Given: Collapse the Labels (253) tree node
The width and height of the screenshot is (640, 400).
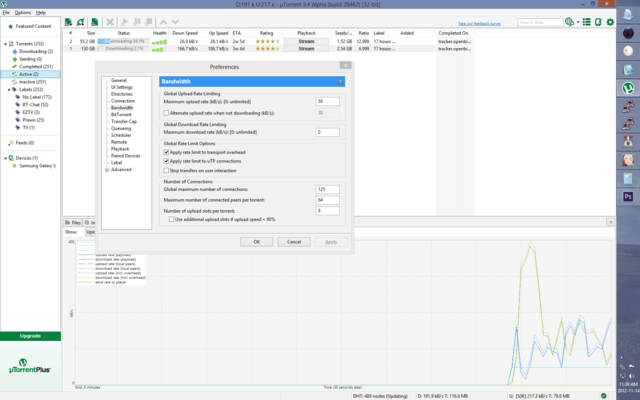Looking at the screenshot, I should click(x=9, y=89).
